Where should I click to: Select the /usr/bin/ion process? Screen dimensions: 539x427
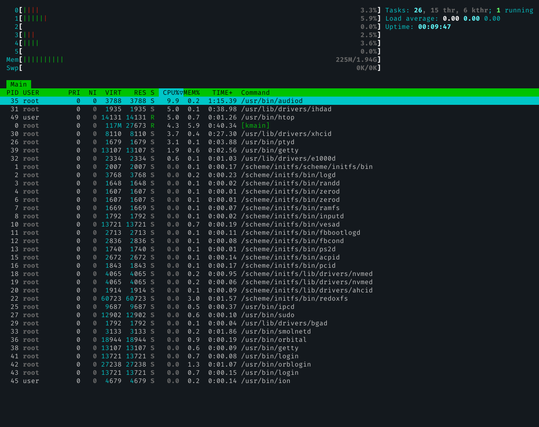click(x=270, y=381)
